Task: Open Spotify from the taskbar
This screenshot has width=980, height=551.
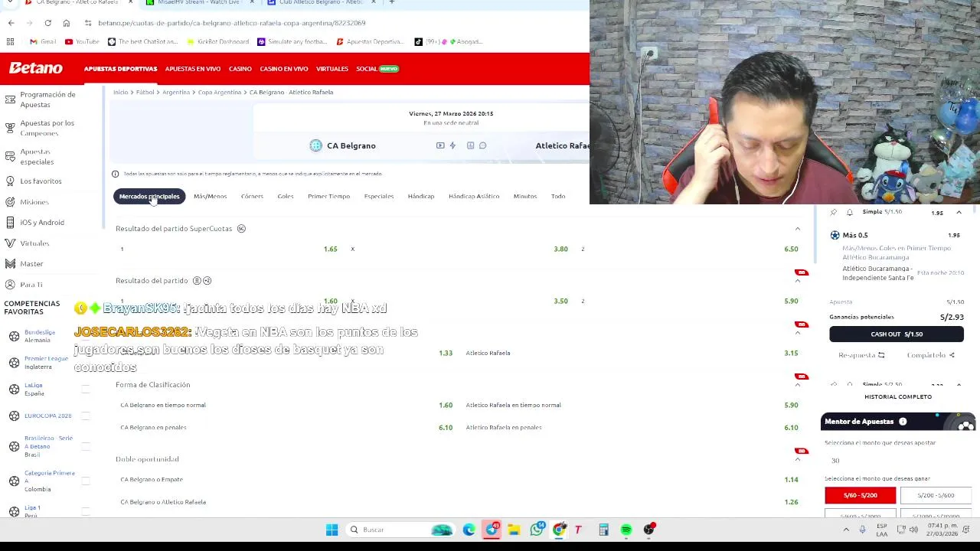Action: coord(626,530)
